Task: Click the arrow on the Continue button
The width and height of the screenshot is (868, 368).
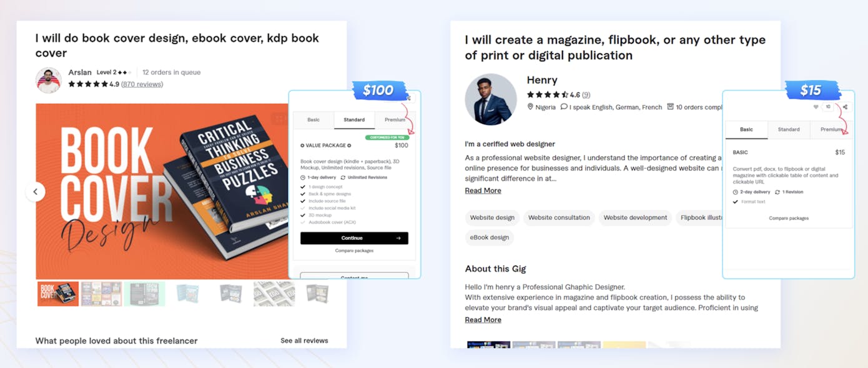Action: pyautogui.click(x=398, y=238)
